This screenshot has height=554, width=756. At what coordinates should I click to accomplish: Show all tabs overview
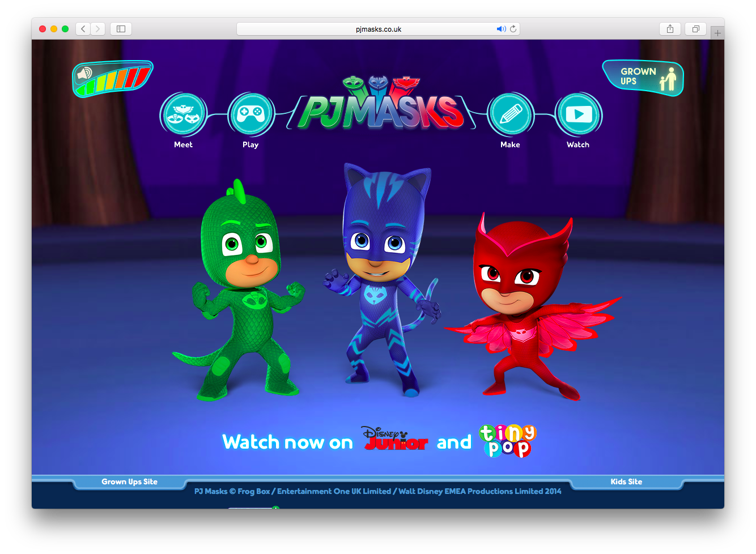pos(695,29)
